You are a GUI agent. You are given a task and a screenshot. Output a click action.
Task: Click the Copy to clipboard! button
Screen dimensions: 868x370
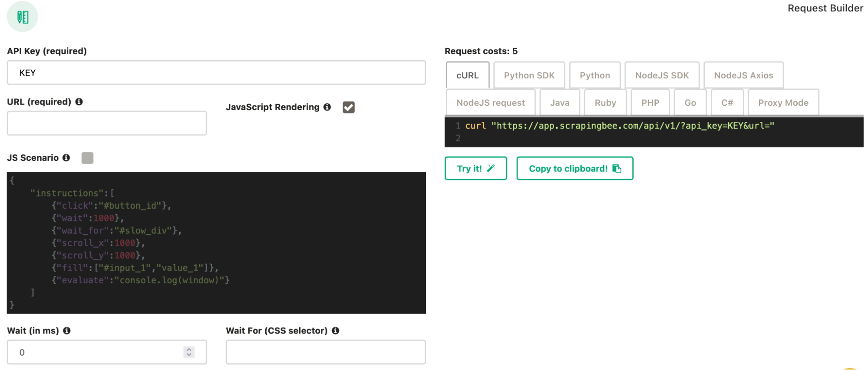574,168
